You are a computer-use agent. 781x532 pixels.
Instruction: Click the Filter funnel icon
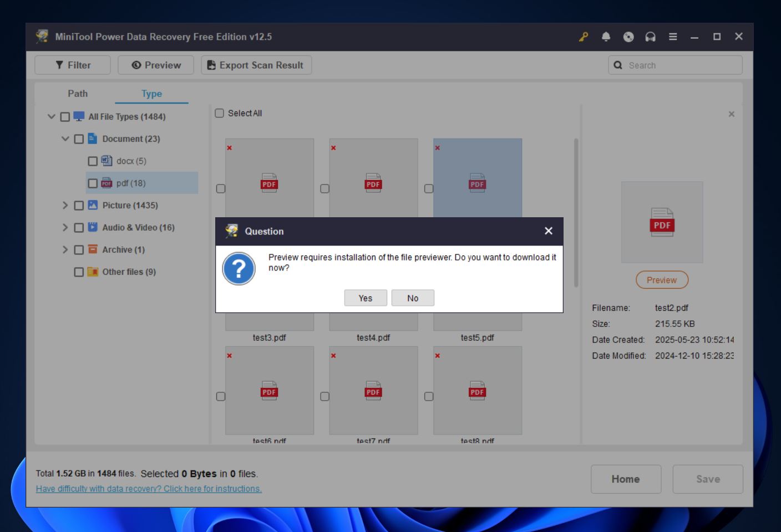(59, 65)
